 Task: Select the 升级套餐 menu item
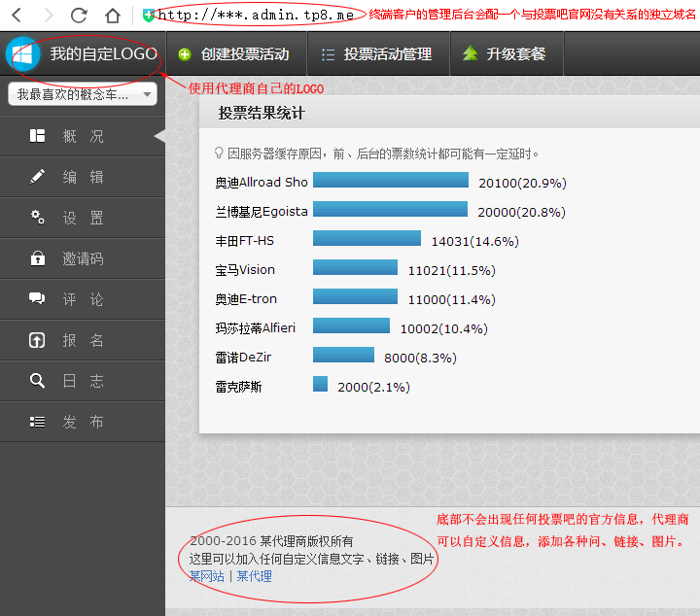click(x=506, y=54)
